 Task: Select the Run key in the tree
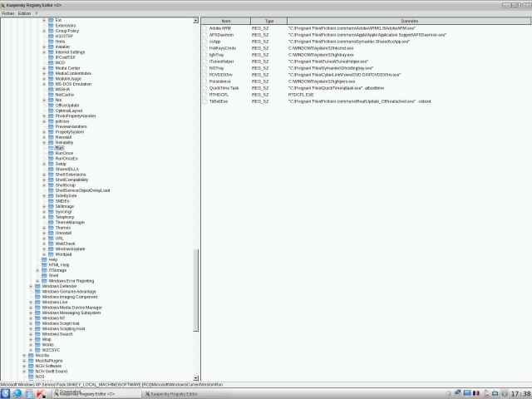click(x=59, y=148)
